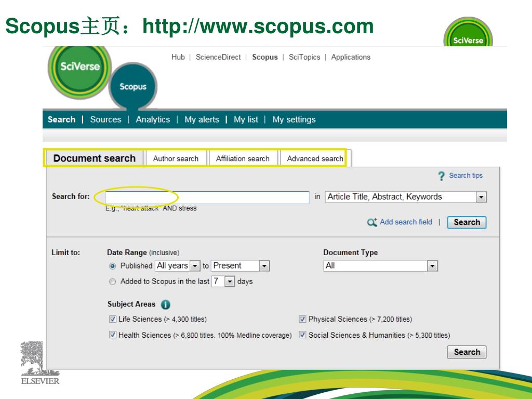This screenshot has width=532, height=399.
Task: Click the SciVerse badge in slide corner
Action: pyautogui.click(x=468, y=33)
